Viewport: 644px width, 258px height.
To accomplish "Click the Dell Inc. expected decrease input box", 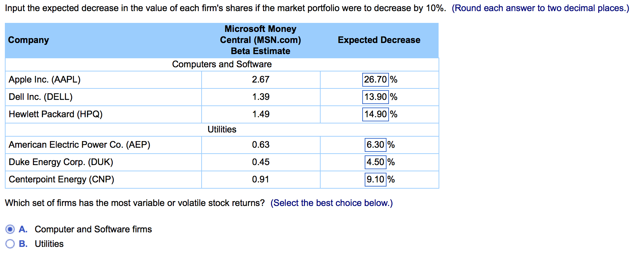I will click(375, 97).
